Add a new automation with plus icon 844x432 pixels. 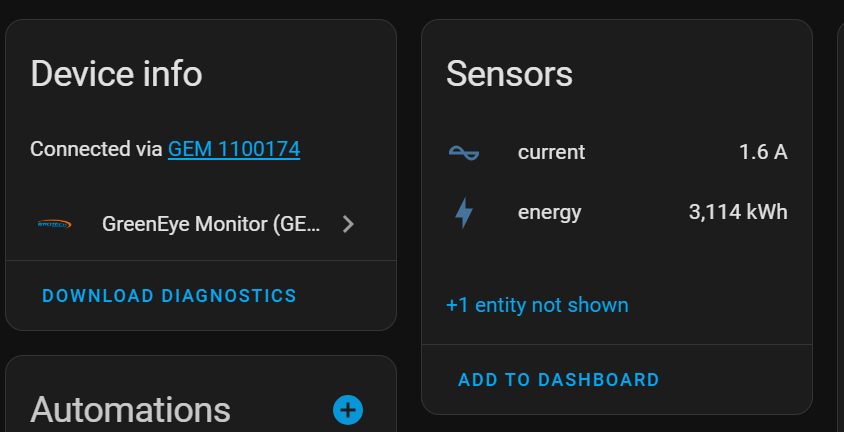point(348,410)
